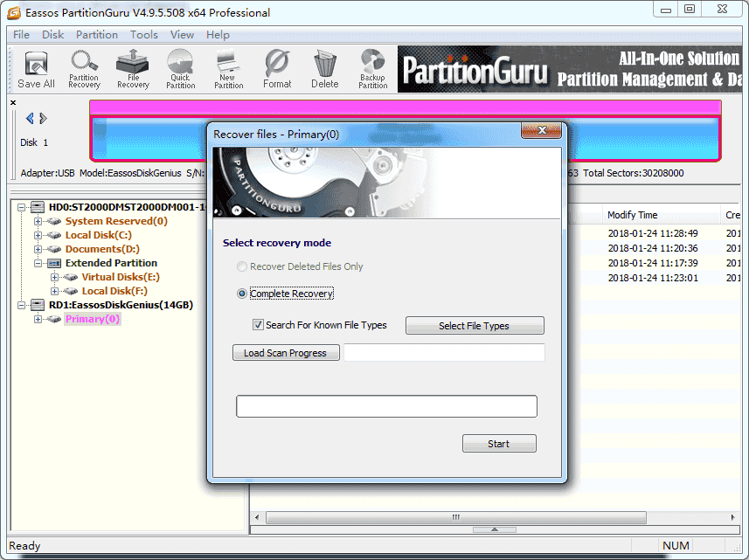Open the Partition Recovery tool

(x=84, y=70)
